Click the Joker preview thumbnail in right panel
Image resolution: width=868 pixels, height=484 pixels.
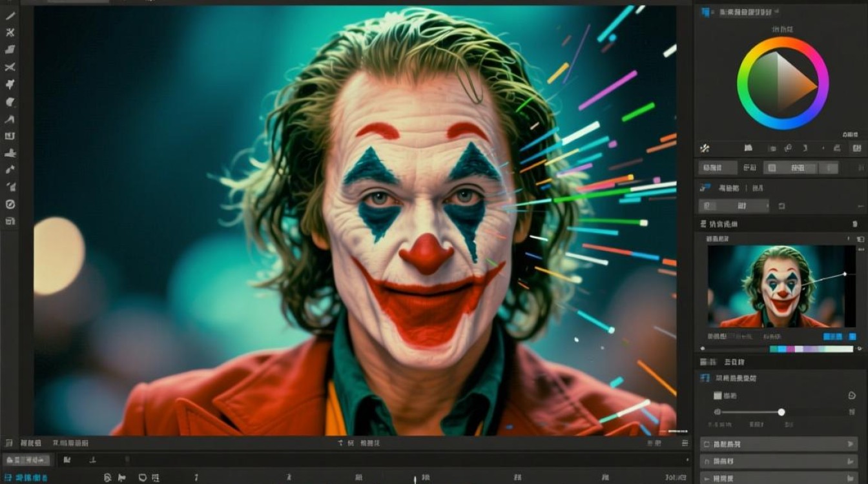(x=777, y=286)
